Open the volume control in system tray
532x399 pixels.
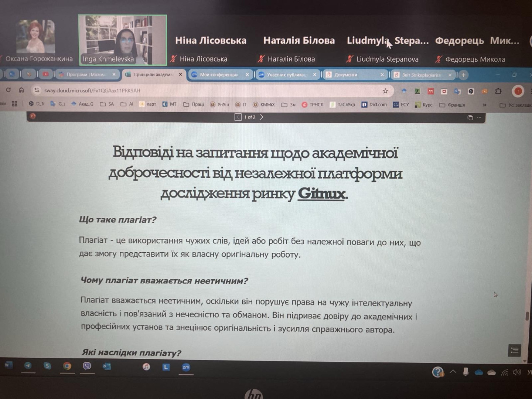coord(517,372)
